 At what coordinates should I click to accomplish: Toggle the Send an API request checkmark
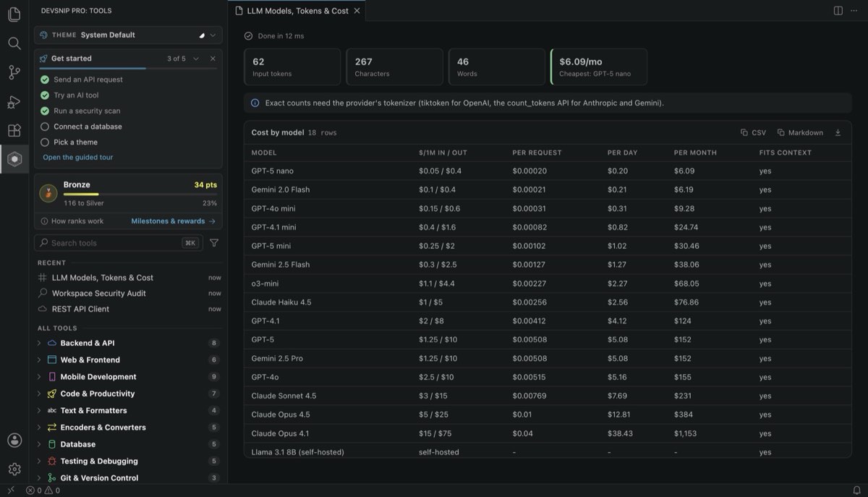tap(45, 80)
